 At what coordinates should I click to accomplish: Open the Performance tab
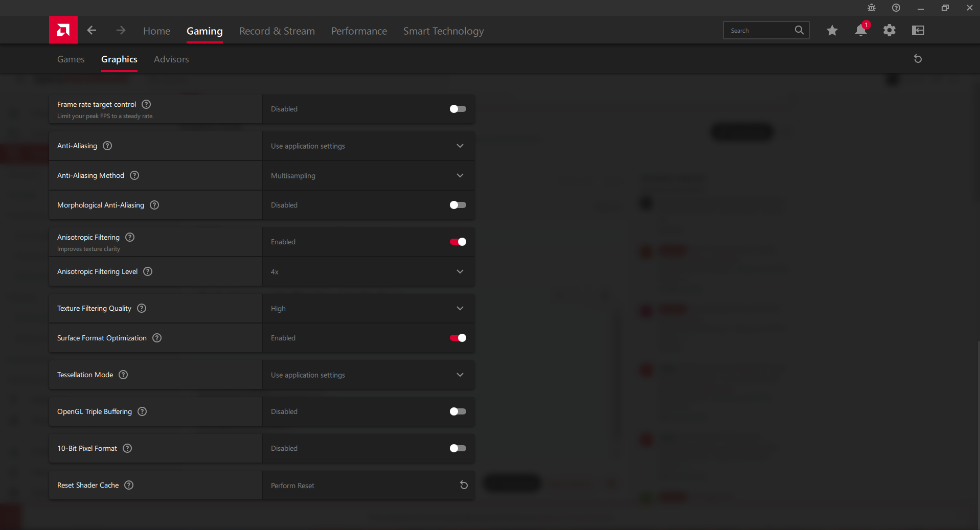click(359, 31)
